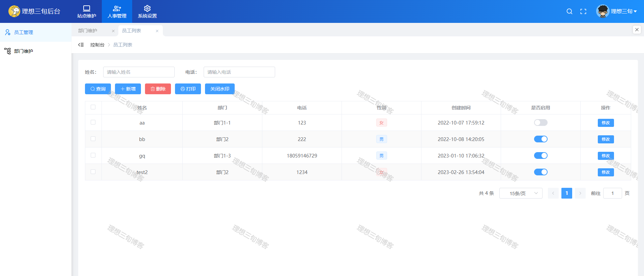
Task: Click the search magnifier icon in header
Action: click(x=569, y=11)
